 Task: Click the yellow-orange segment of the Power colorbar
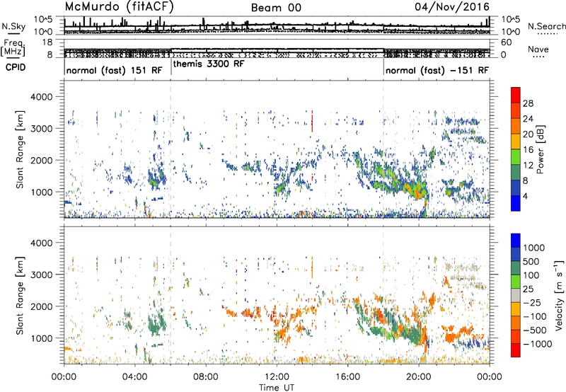click(516, 141)
